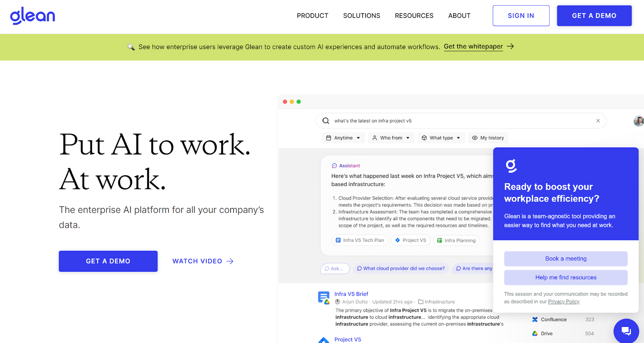Viewport: 644px width, 343px height.
Task: Open the PRODUCT menu
Action: 312,16
